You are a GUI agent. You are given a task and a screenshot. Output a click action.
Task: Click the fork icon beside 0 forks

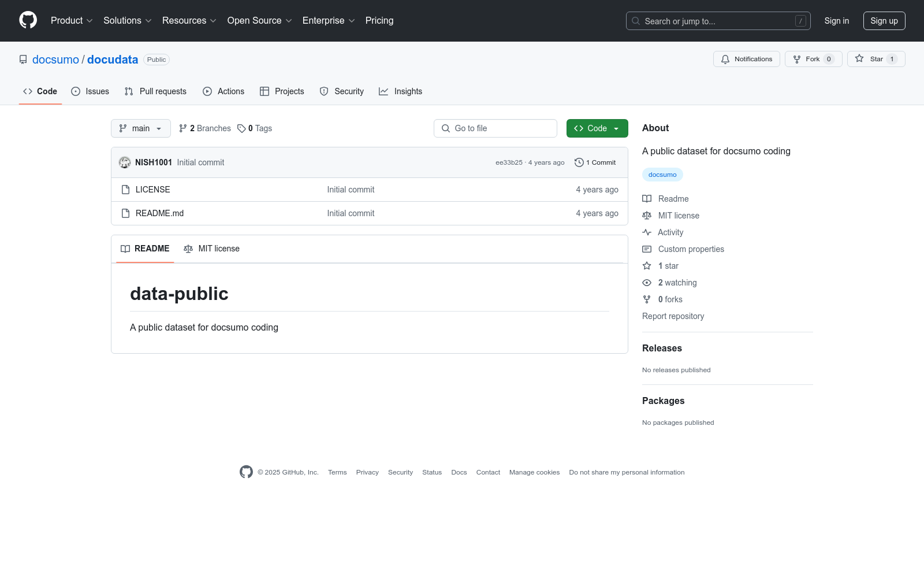click(647, 299)
